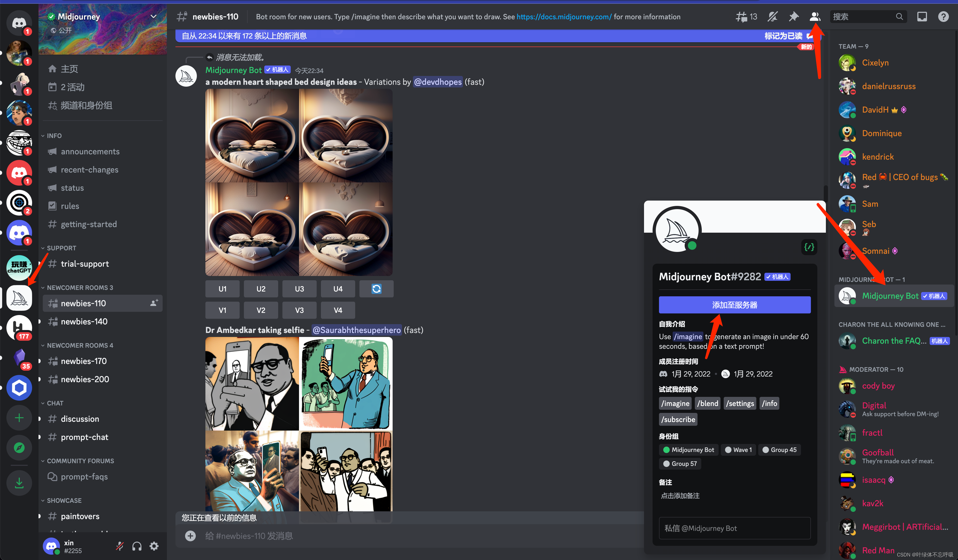958x560 pixels.
Task: Open Explore Discoverable Servers compass icon
Action: [19, 448]
